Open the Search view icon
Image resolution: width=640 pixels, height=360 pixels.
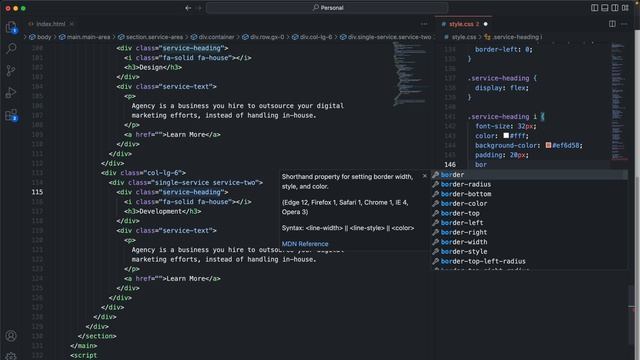[x=11, y=49]
